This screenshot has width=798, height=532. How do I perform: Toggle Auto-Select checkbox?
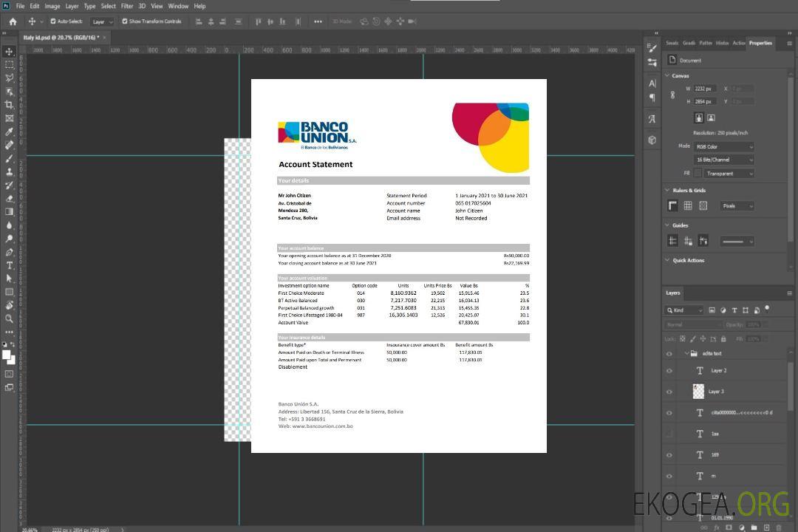pos(53,21)
